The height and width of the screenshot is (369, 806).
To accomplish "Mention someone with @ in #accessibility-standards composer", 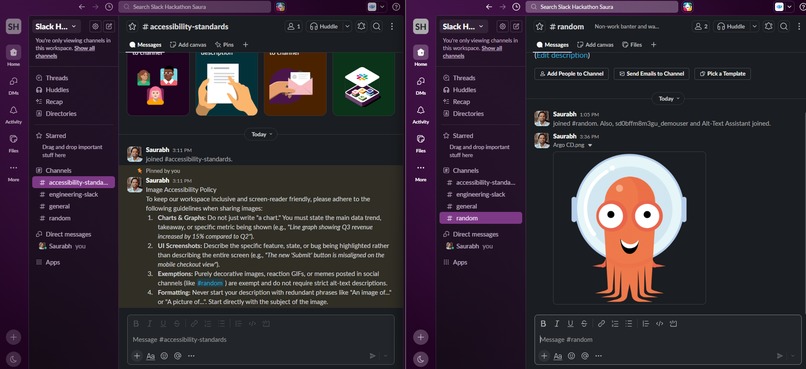I will click(x=178, y=355).
